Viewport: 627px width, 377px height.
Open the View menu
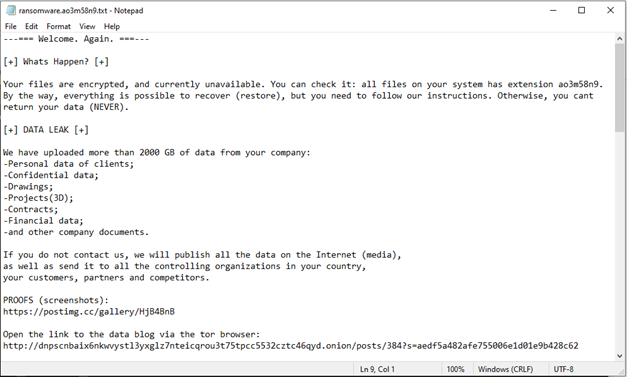click(x=87, y=26)
